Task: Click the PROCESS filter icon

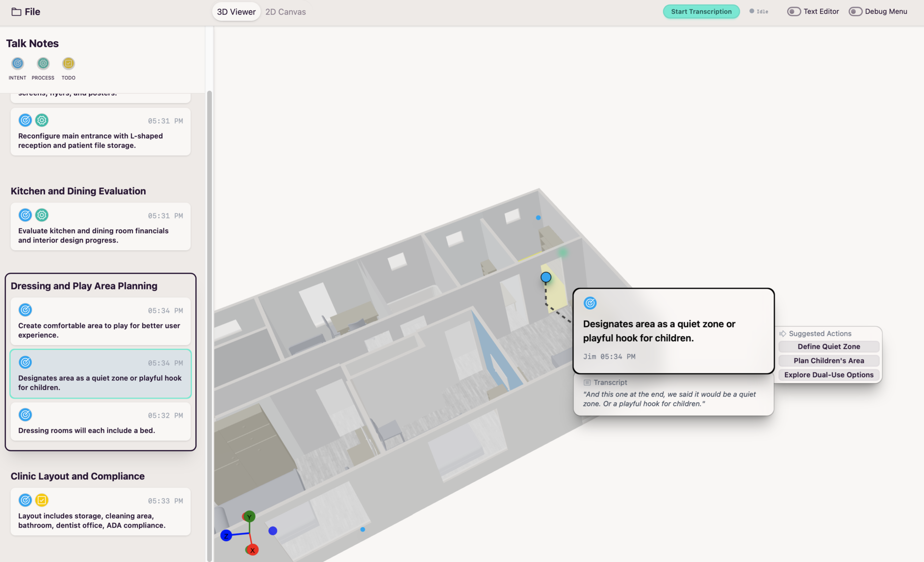Action: pyautogui.click(x=43, y=63)
